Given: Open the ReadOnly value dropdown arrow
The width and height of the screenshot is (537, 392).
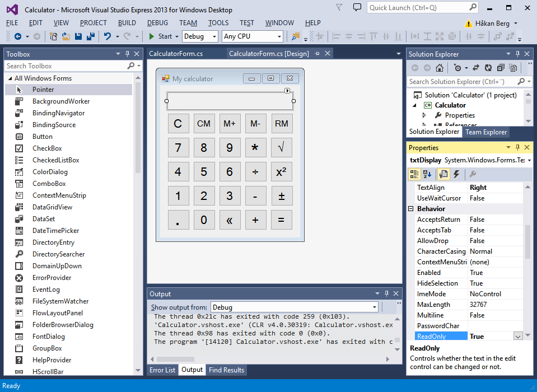Looking at the screenshot, I should point(518,337).
